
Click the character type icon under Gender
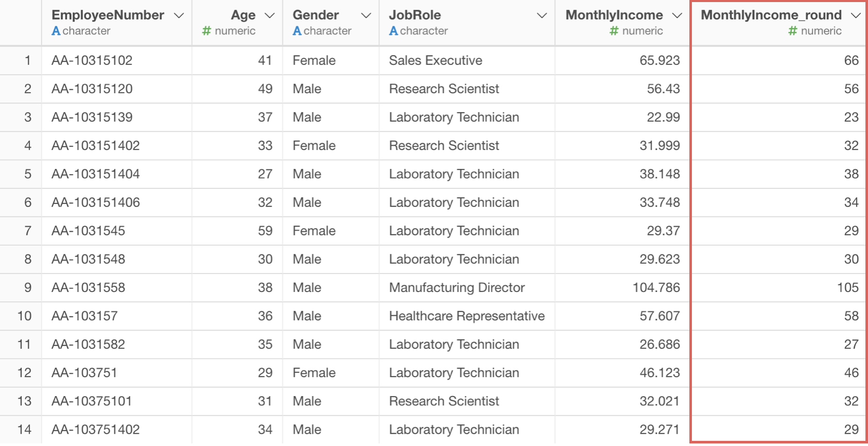click(x=297, y=31)
